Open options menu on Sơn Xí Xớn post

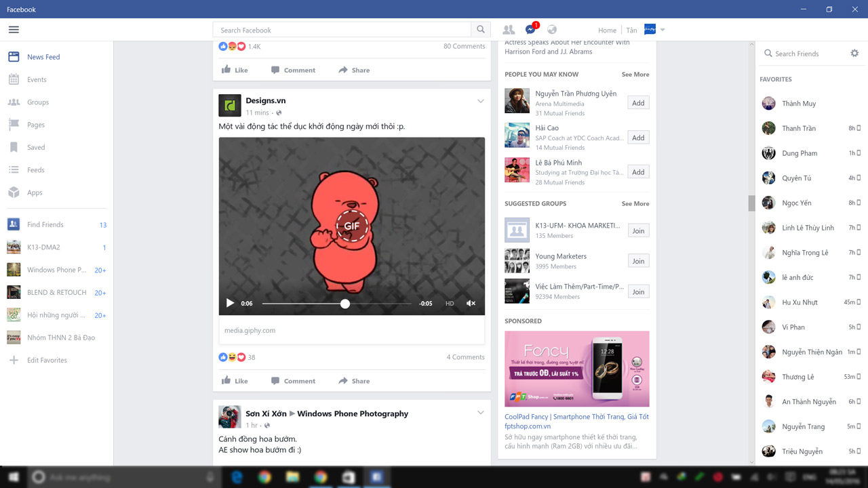[481, 411]
